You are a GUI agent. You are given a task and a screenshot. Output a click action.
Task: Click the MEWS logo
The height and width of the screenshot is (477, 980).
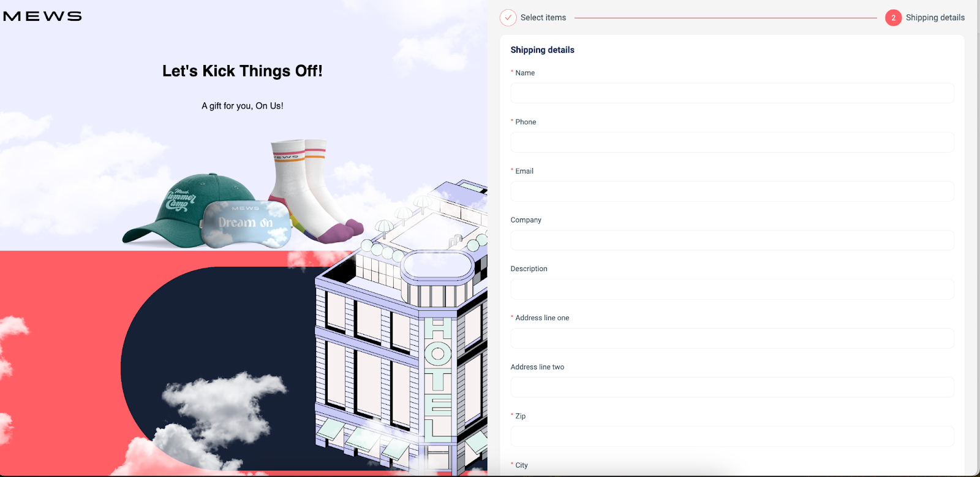click(x=42, y=17)
